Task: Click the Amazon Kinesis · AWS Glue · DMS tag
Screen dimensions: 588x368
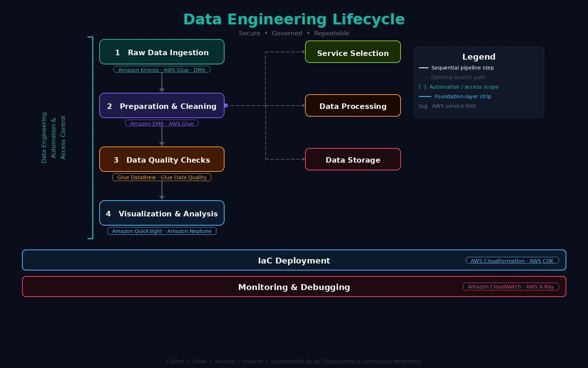Action: pos(162,70)
